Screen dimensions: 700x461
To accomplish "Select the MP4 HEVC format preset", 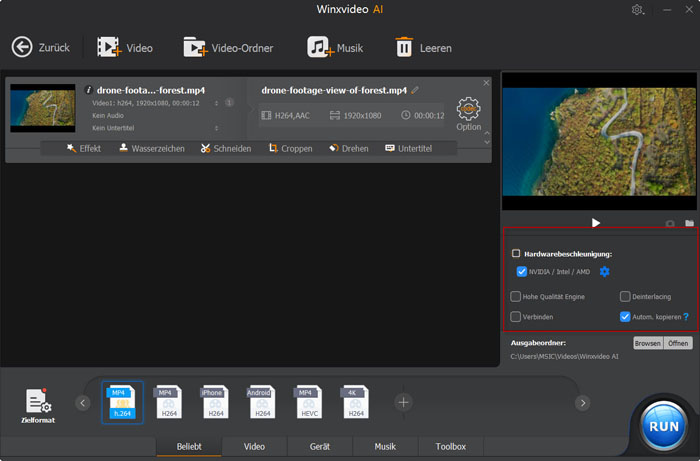I will point(308,402).
